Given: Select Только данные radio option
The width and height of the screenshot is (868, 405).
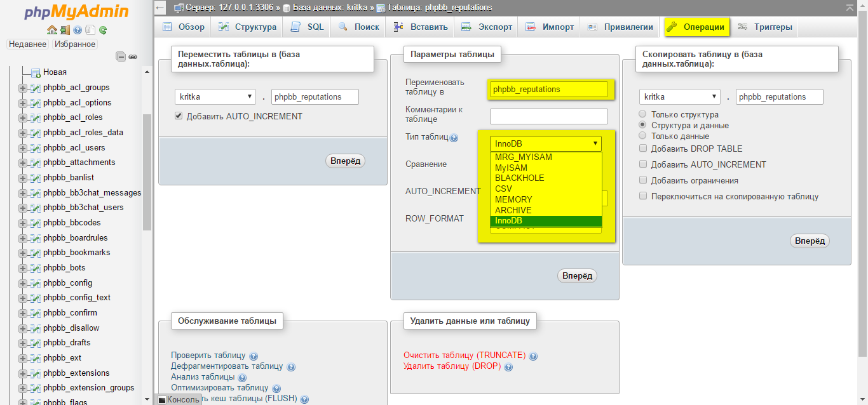Looking at the screenshot, I should 643,136.
